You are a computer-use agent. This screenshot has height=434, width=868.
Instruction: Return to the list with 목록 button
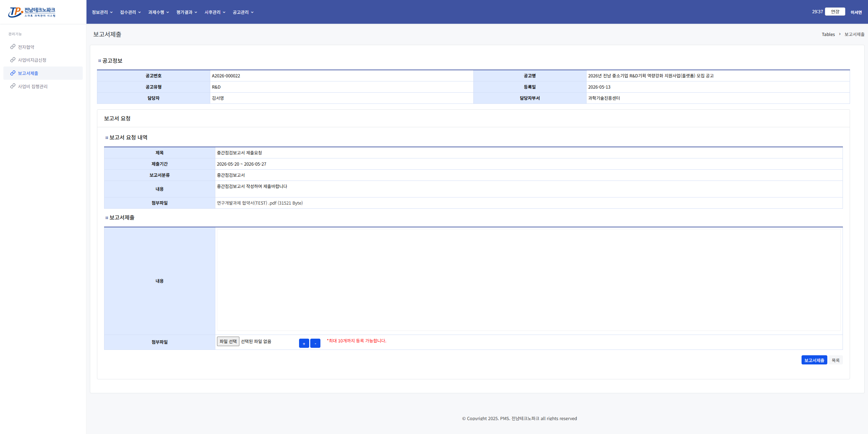[x=836, y=360]
